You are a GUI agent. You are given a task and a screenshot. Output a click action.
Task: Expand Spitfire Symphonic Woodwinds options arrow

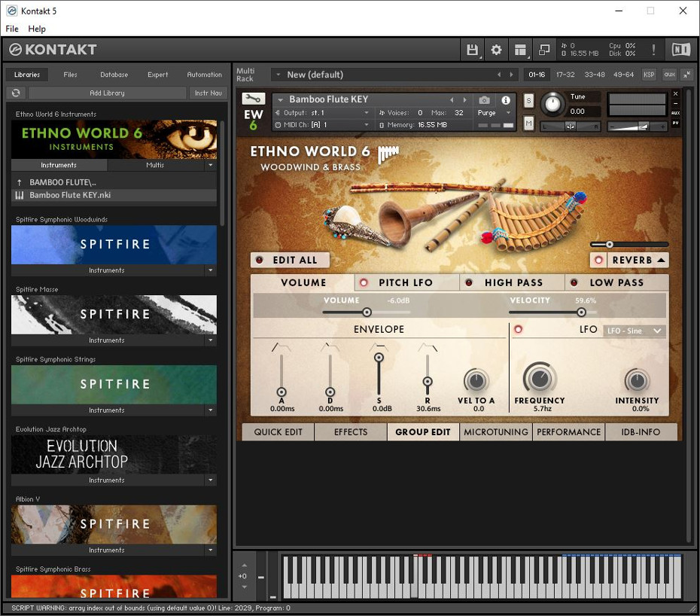tap(210, 270)
